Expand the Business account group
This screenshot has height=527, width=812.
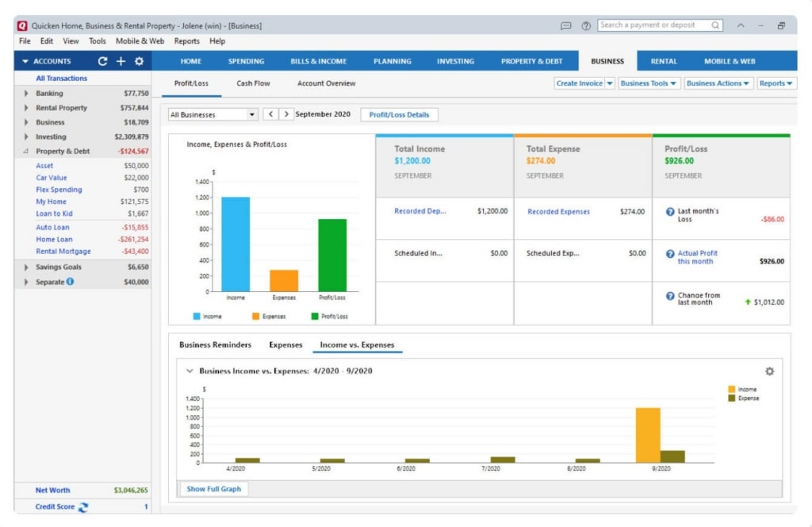(26, 122)
